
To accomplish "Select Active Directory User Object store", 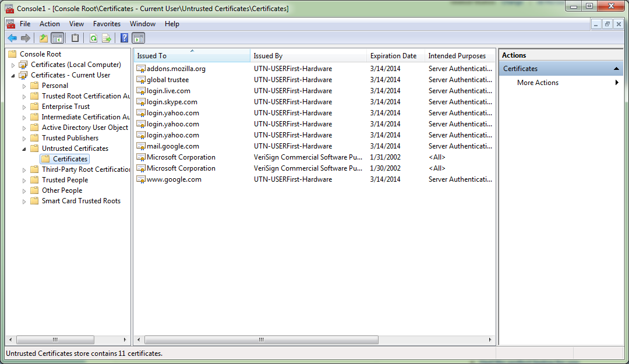I will [84, 128].
